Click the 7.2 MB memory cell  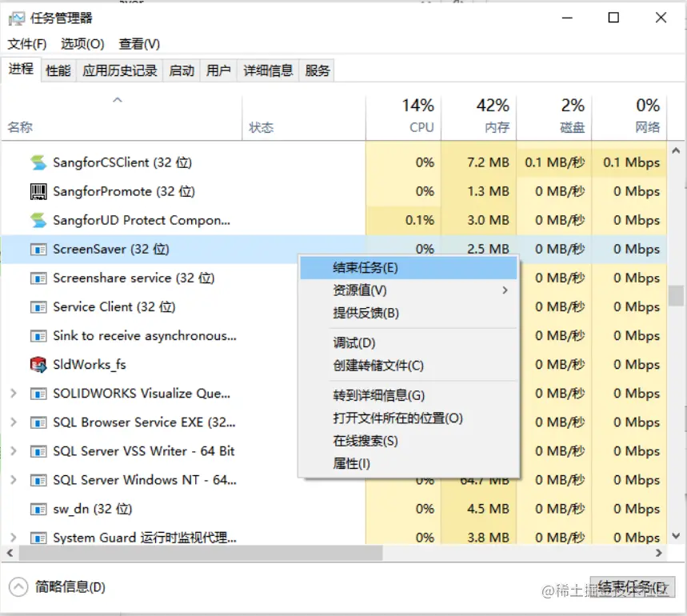point(479,162)
